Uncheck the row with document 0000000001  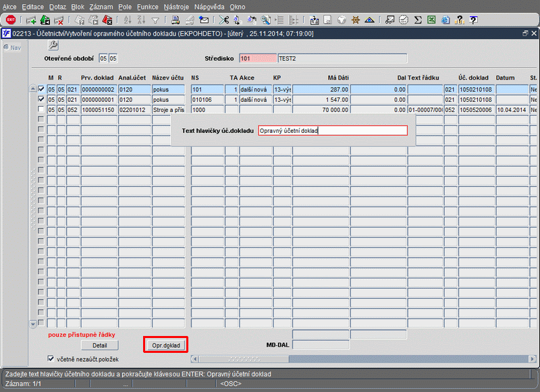pyautogui.click(x=41, y=99)
